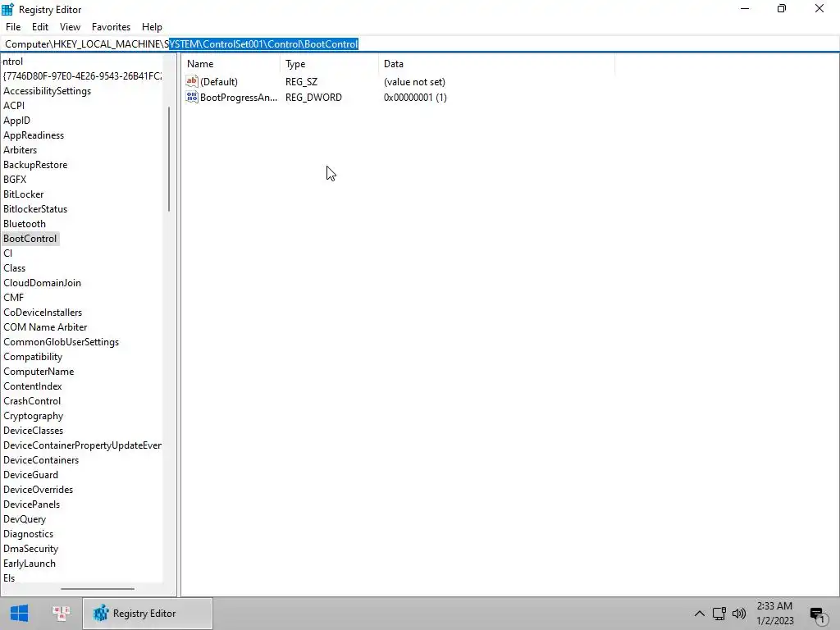The height and width of the screenshot is (630, 840).
Task: Select the DeviceContainers key
Action: point(41,460)
